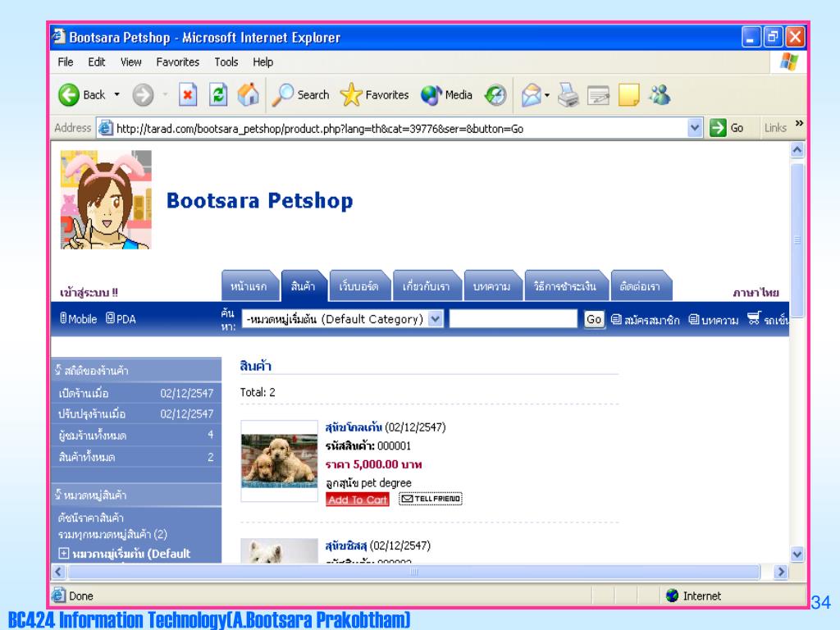The height and width of the screenshot is (630, 840).
Task: Open Favorites star in toolbar
Action: click(x=374, y=95)
